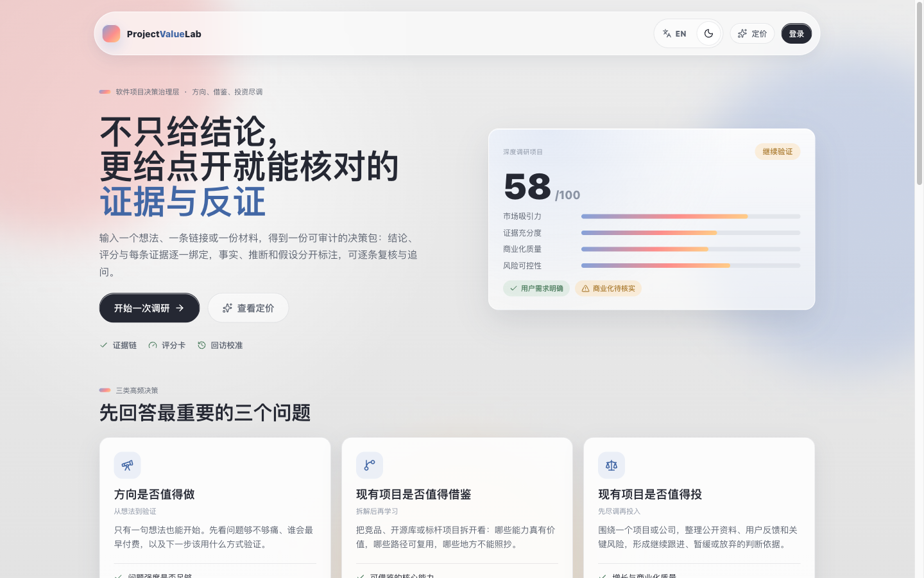The image size is (924, 578).
Task: Click the telescope icon on 方向是否值得做 card
Action: [x=127, y=465]
